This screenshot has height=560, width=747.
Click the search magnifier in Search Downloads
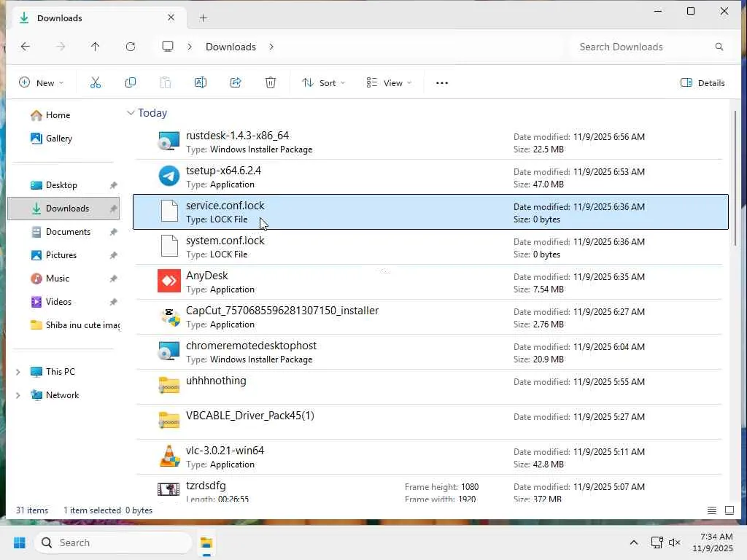point(719,47)
